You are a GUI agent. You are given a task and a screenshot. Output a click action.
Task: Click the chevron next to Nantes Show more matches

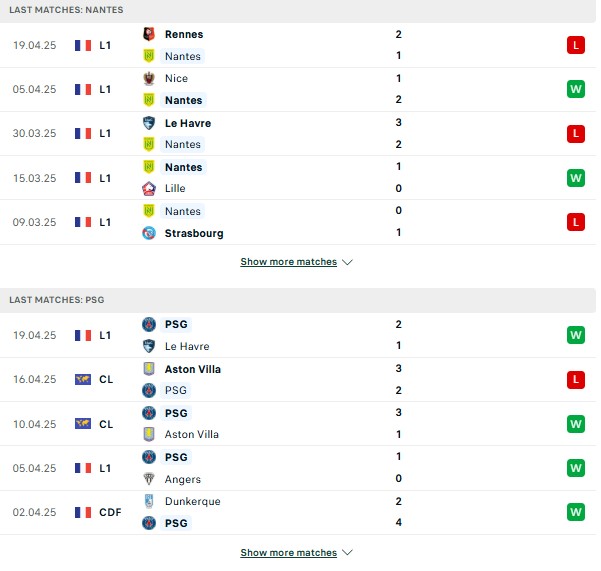347,263
